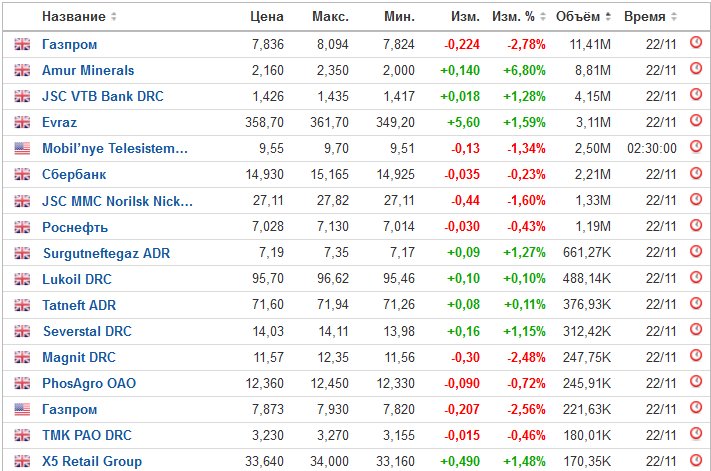
Task: Click the clock icon in Amur Minerals row
Action: (697, 70)
